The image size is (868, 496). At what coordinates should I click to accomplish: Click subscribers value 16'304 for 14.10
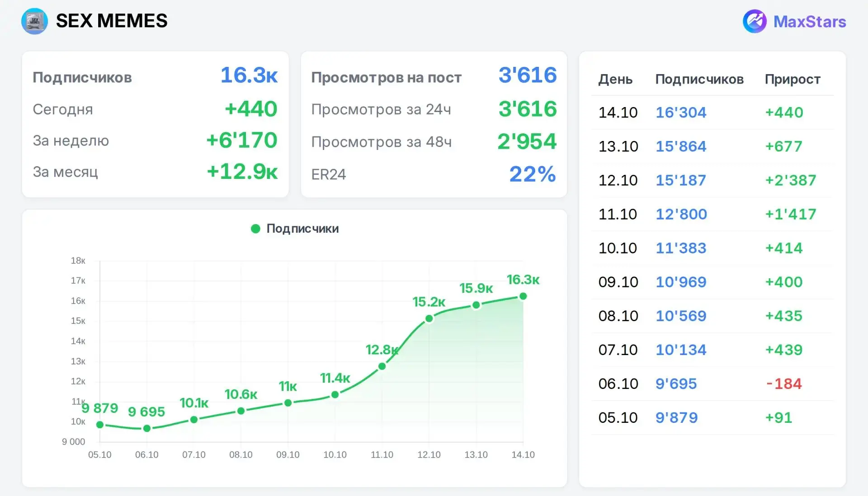681,112
